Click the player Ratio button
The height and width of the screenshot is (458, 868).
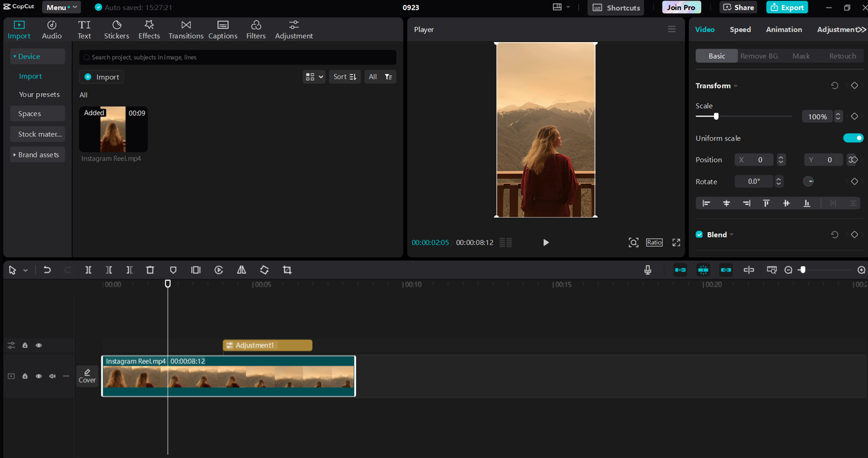coord(654,242)
